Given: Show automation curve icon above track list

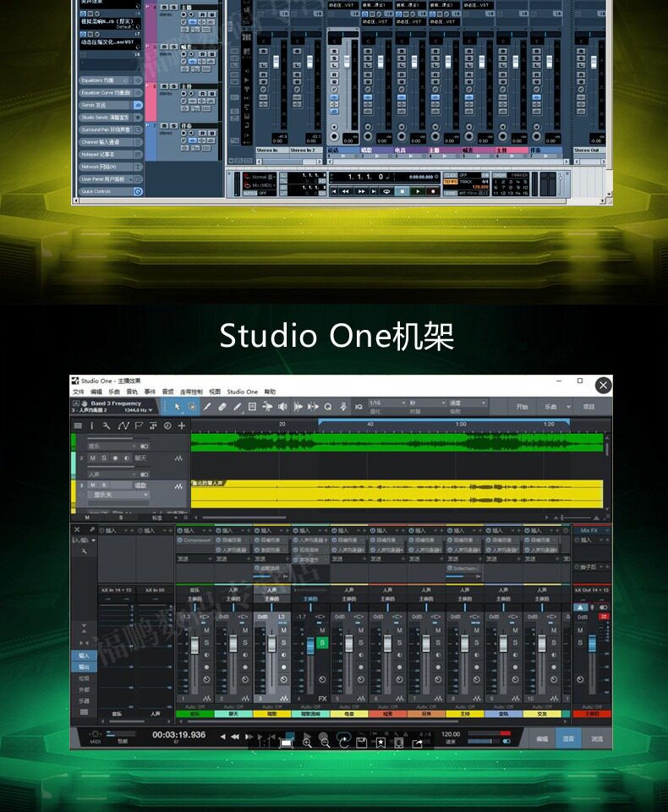Looking at the screenshot, I should pyautogui.click(x=123, y=425).
